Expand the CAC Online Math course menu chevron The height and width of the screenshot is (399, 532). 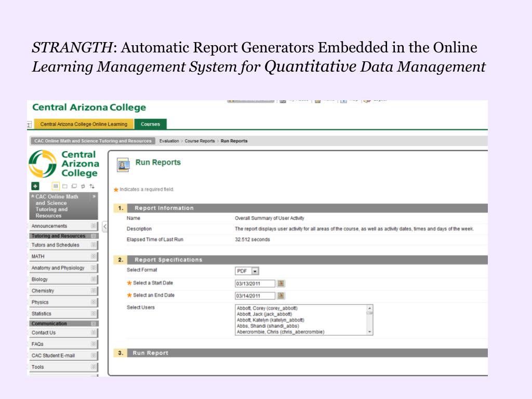point(94,196)
